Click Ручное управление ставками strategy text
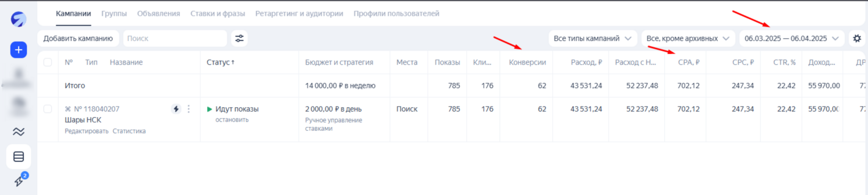This screenshot has height=195, width=868. point(333,124)
